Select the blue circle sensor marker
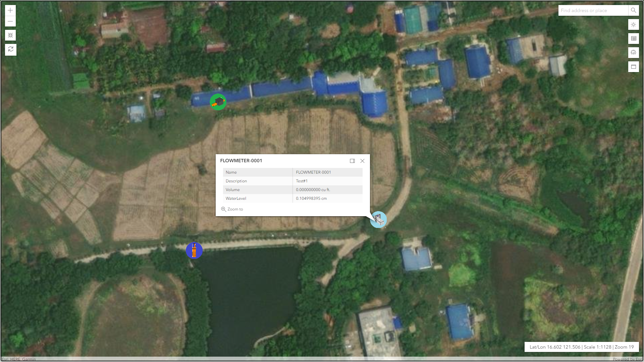644x362 pixels. pos(194,250)
